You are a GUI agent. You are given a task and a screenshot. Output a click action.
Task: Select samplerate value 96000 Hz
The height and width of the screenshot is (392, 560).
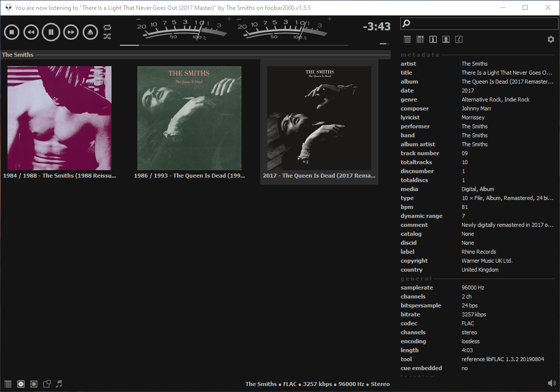click(x=472, y=288)
